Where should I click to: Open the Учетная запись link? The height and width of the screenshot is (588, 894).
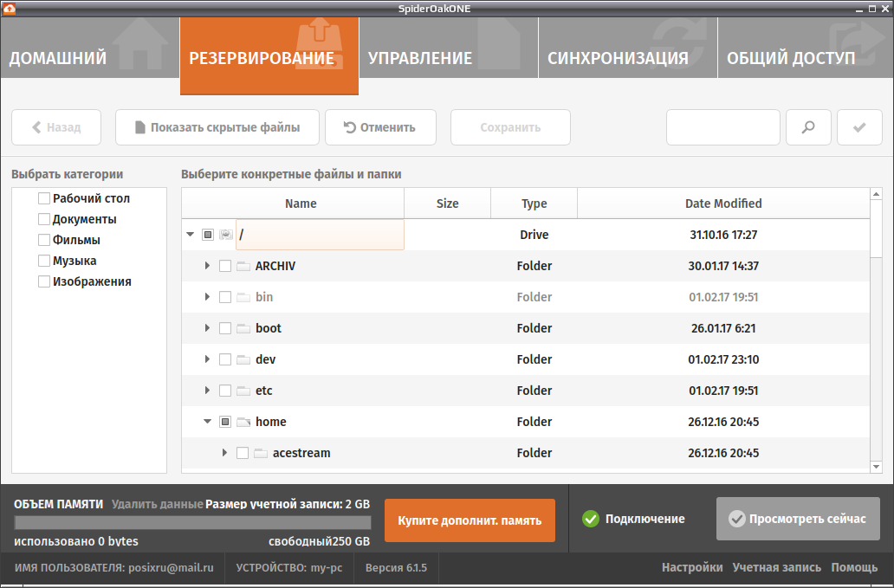(x=776, y=567)
